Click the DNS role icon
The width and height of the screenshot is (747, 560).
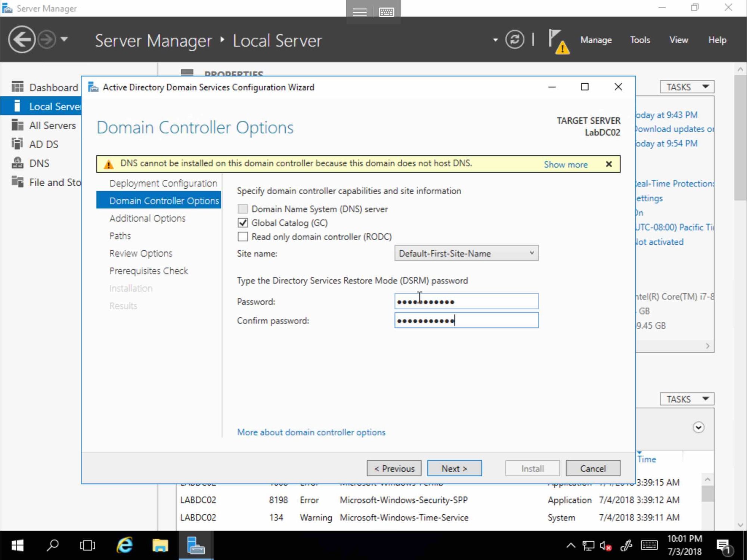(17, 163)
